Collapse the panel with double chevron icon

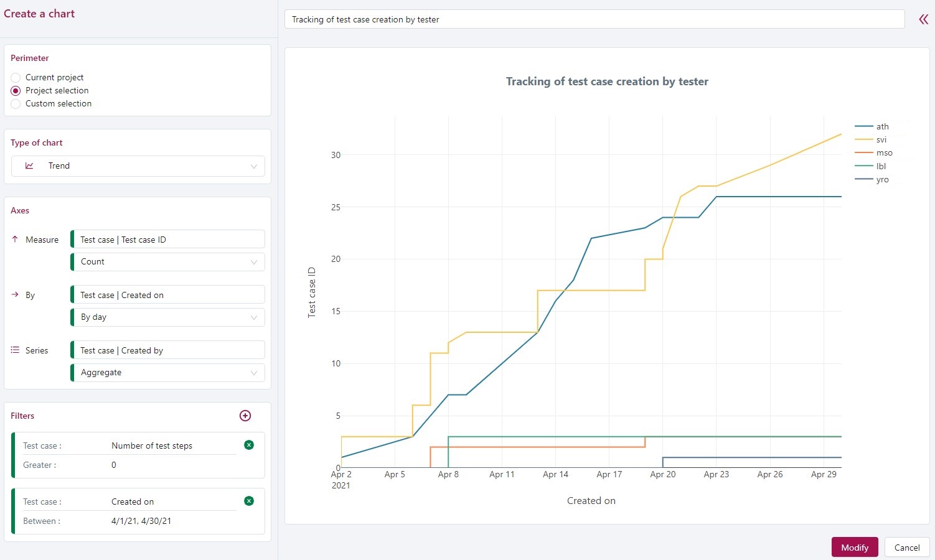(x=923, y=19)
